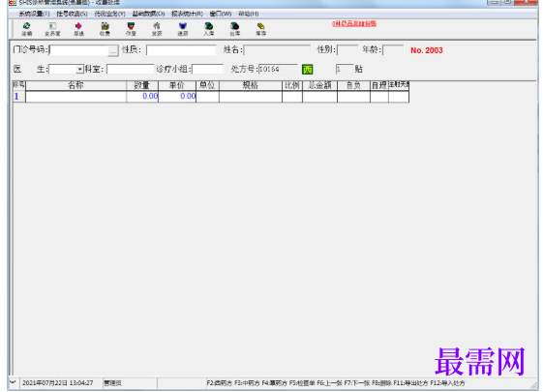Select row number 1 in the grid
Screen dimensions: 543x392
(x=19, y=96)
